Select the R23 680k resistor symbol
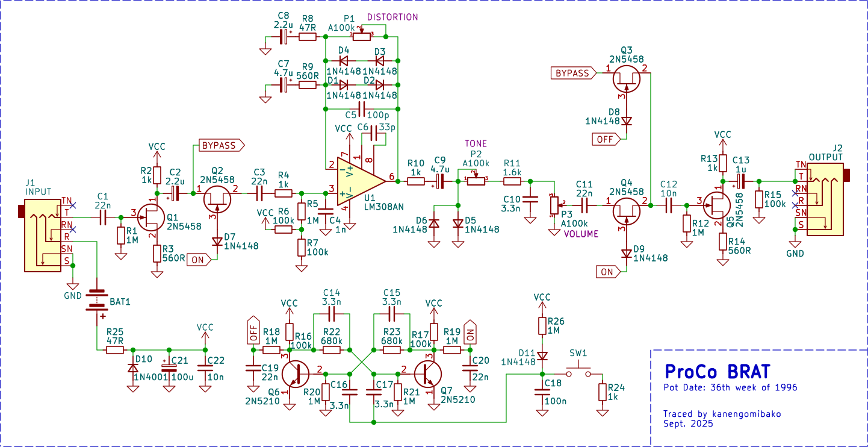 [x=391, y=349]
